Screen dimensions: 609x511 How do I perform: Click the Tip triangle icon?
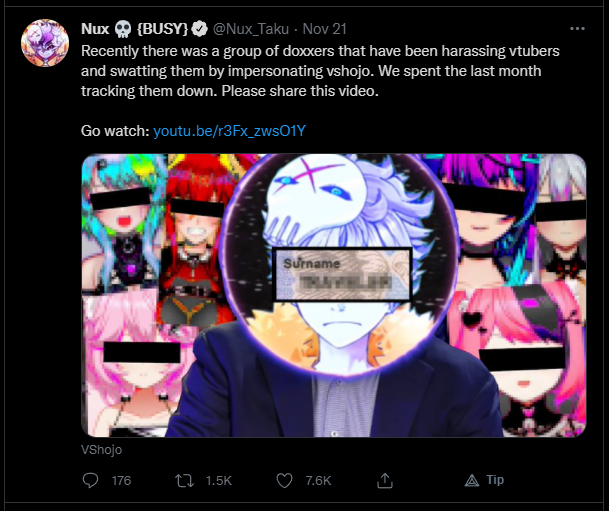point(472,480)
